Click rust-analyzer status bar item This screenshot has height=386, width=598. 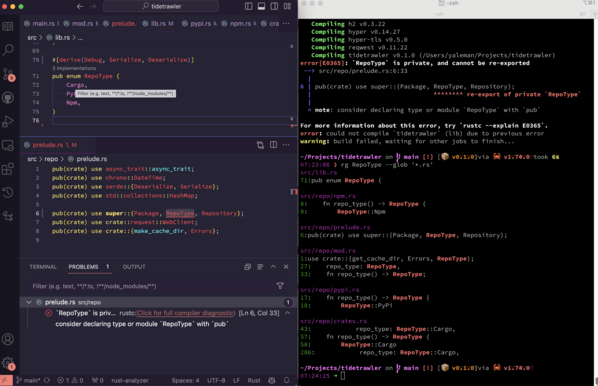(130, 380)
